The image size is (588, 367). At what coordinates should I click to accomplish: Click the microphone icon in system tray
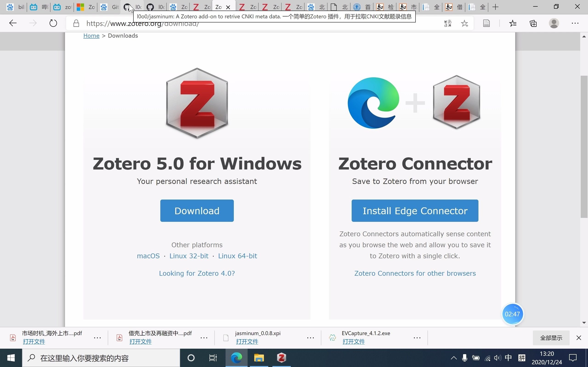click(464, 358)
